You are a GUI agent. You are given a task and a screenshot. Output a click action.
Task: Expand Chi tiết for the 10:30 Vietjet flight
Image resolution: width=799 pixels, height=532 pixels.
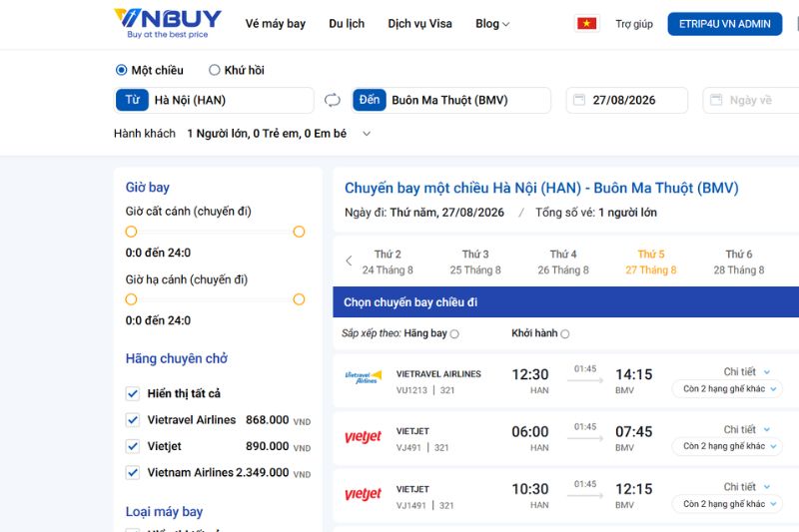pyautogui.click(x=746, y=487)
